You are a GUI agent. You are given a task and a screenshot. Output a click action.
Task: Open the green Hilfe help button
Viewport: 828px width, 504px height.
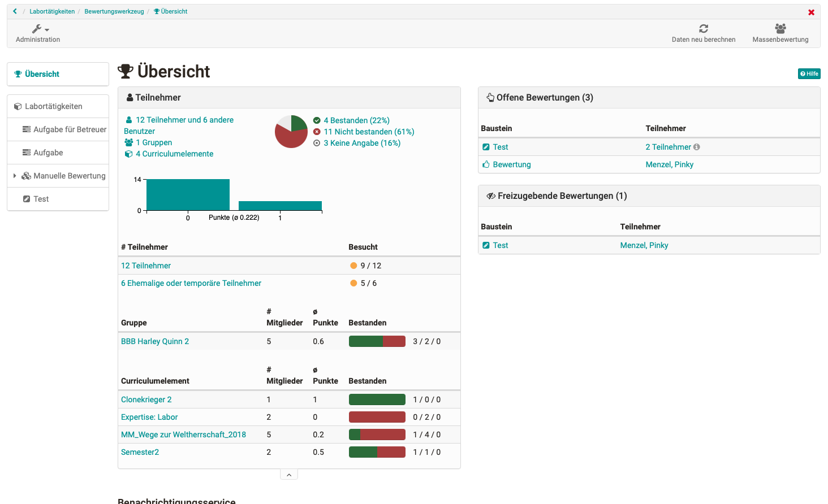click(809, 74)
